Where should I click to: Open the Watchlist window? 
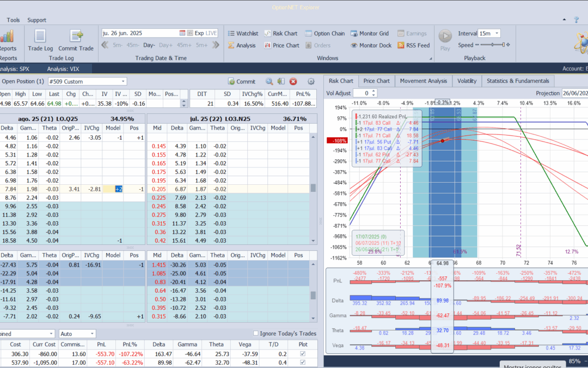click(x=242, y=33)
